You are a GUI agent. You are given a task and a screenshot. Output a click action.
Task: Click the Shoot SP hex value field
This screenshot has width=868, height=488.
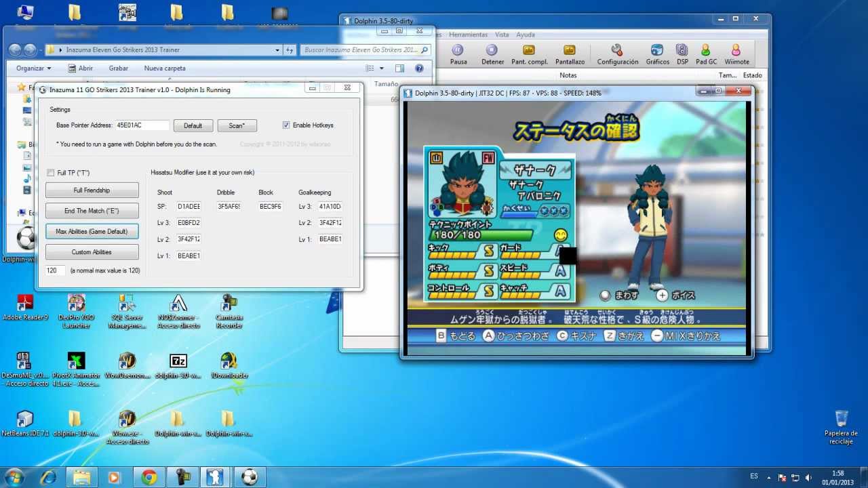[x=189, y=206]
